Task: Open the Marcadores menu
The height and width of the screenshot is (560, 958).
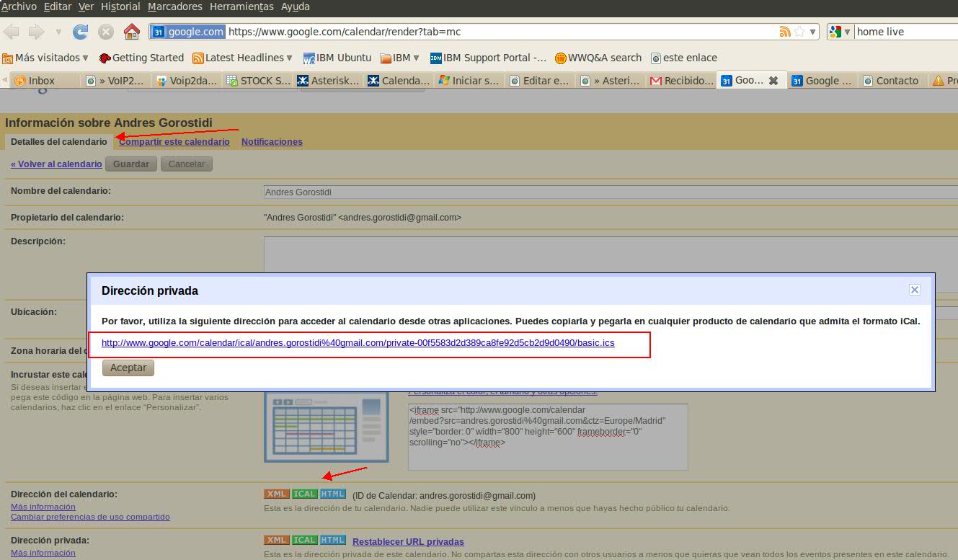Action: point(174,6)
